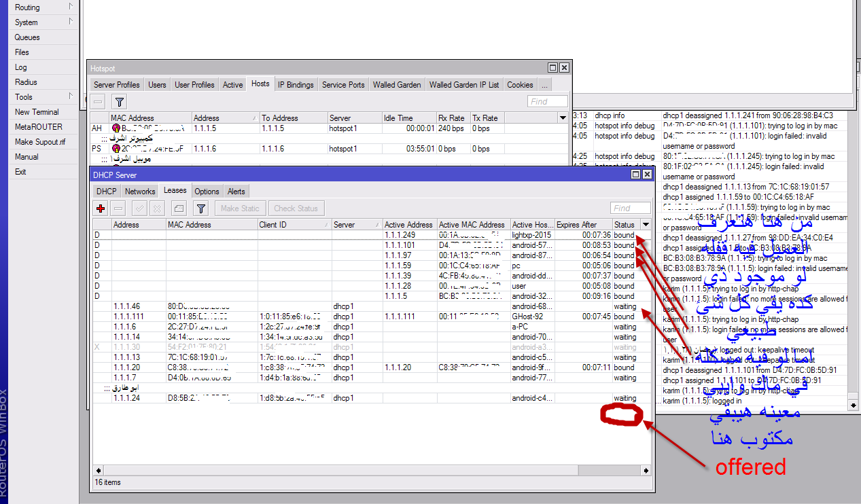Click the '16 items' status bar text
Viewport: 861px width, 504px height.
click(x=109, y=482)
